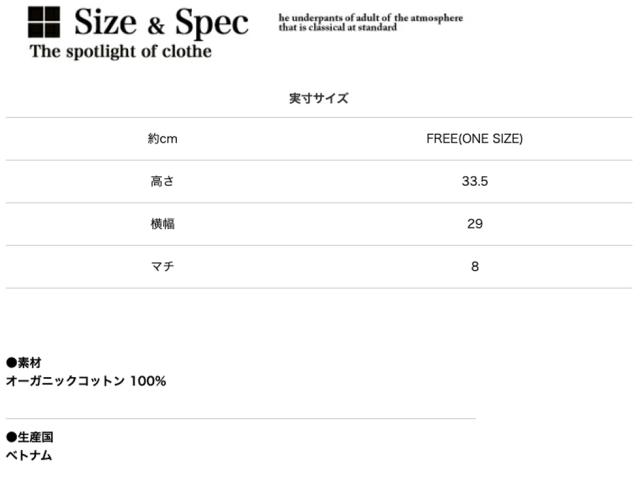Select the ベトナム country text
The width and height of the screenshot is (640, 480).
29,456
